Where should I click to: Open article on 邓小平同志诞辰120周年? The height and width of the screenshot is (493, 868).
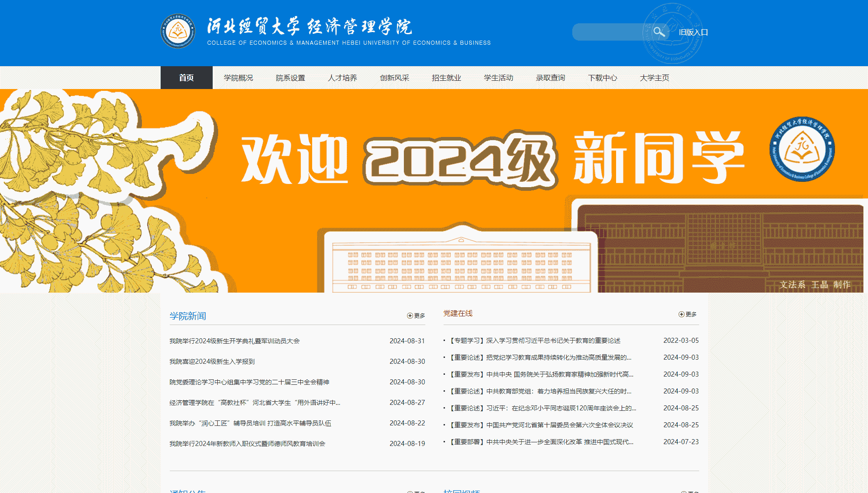(542, 408)
